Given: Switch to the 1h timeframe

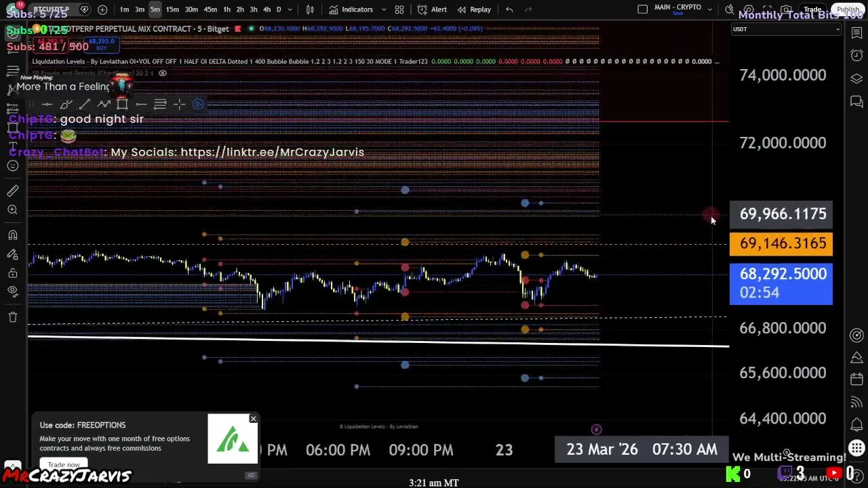Looking at the screenshot, I should pos(226,9).
